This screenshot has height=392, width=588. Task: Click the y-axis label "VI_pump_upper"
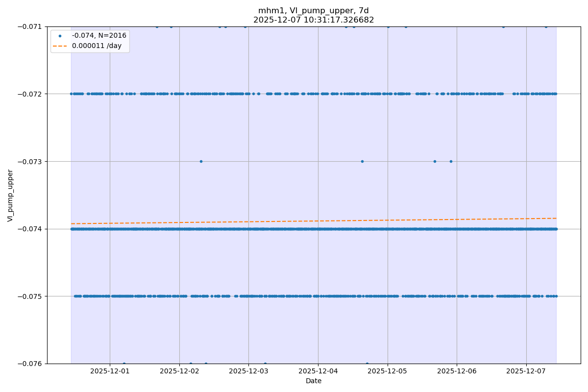[10, 196]
